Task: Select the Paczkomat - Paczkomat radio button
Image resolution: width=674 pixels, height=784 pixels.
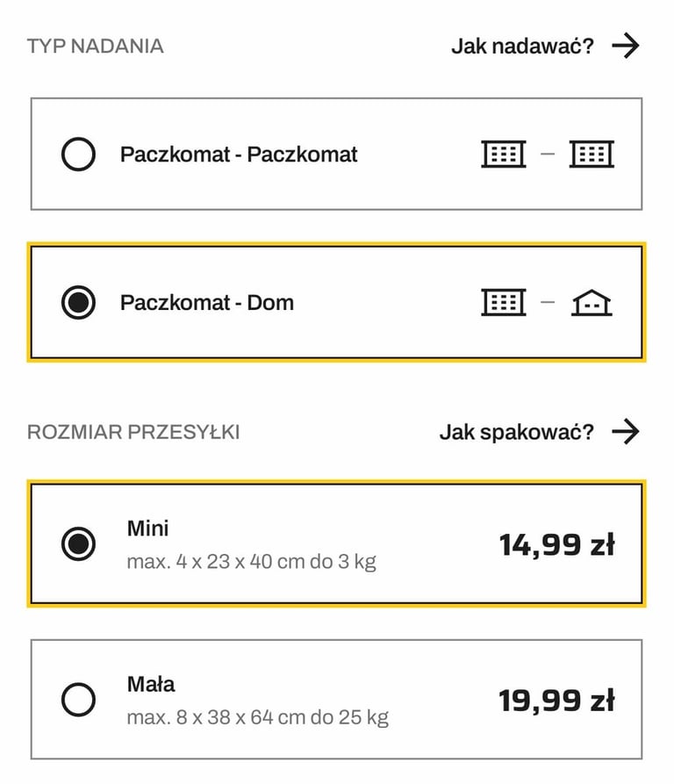Action: point(78,154)
